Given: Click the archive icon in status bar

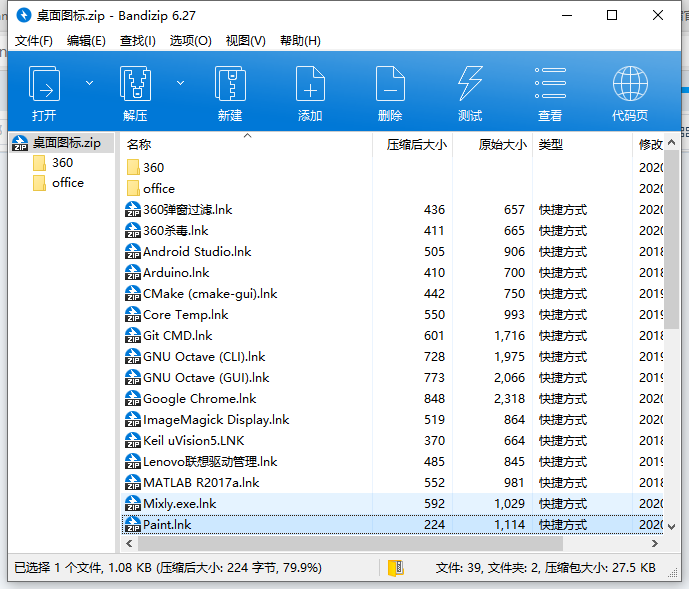Looking at the screenshot, I should point(396,568).
